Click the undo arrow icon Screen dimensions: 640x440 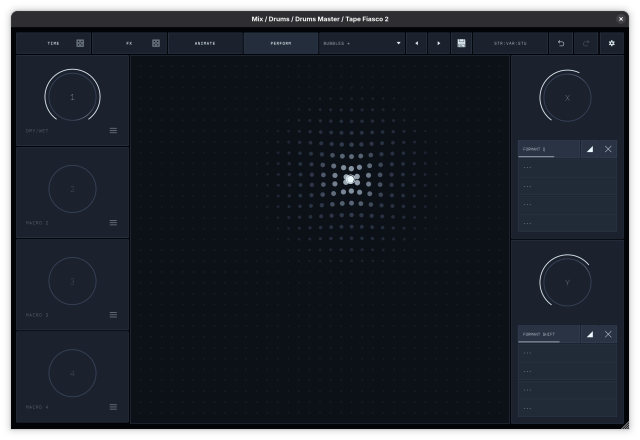tap(561, 43)
